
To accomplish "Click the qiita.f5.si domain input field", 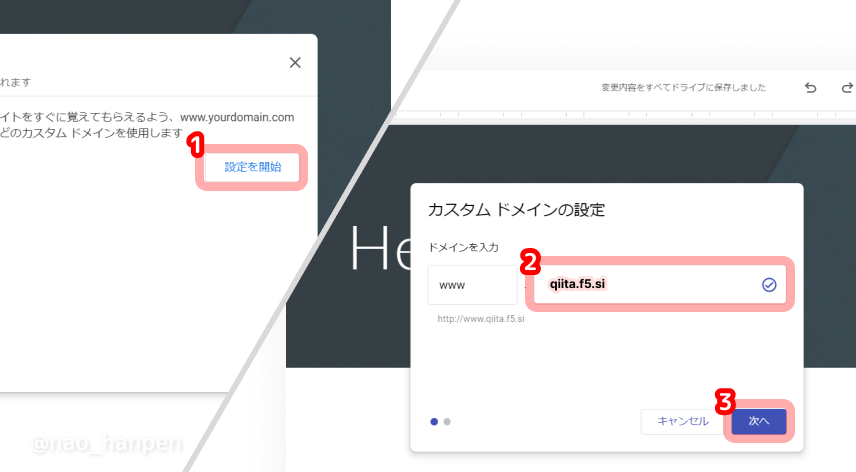I will pyautogui.click(x=659, y=284).
